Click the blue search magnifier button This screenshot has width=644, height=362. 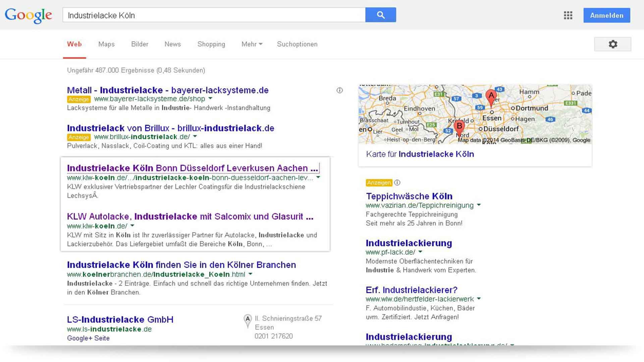pos(381,15)
